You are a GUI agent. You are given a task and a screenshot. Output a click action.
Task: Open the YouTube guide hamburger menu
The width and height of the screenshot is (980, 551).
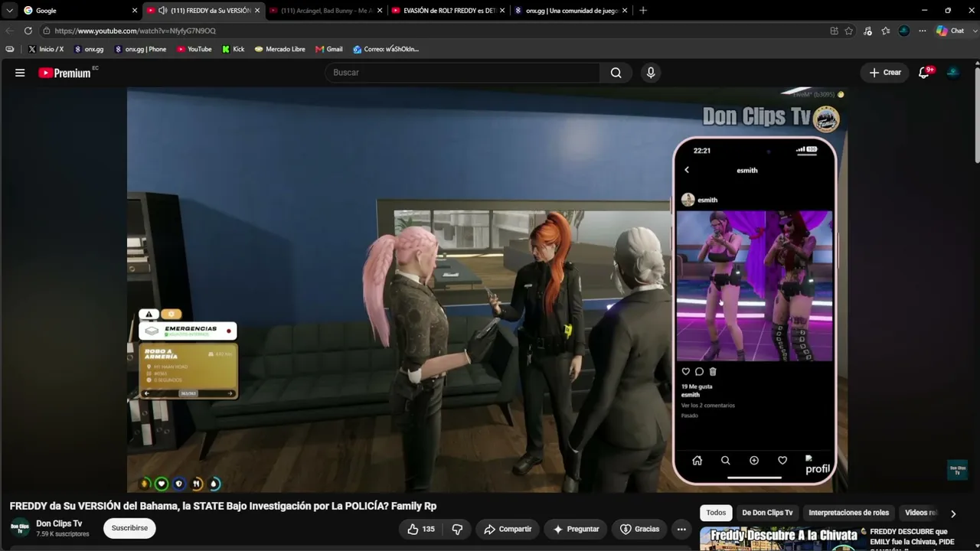(x=20, y=73)
